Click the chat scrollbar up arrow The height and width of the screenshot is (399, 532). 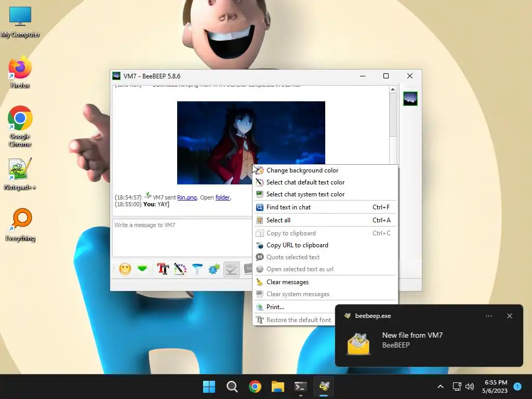coord(393,89)
